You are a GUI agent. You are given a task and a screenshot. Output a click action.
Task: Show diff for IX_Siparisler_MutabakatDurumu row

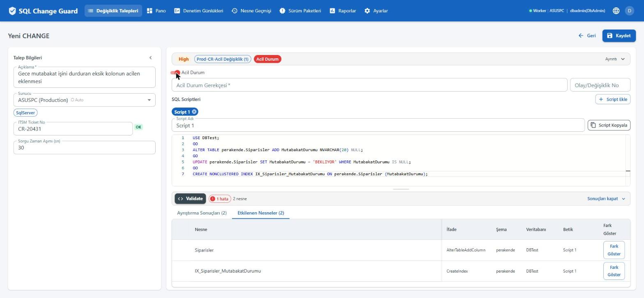point(614,271)
